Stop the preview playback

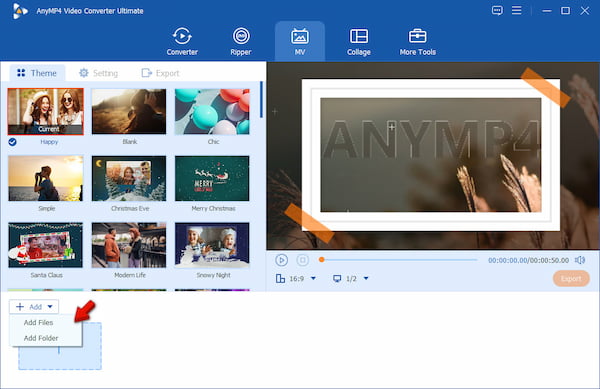[302, 260]
